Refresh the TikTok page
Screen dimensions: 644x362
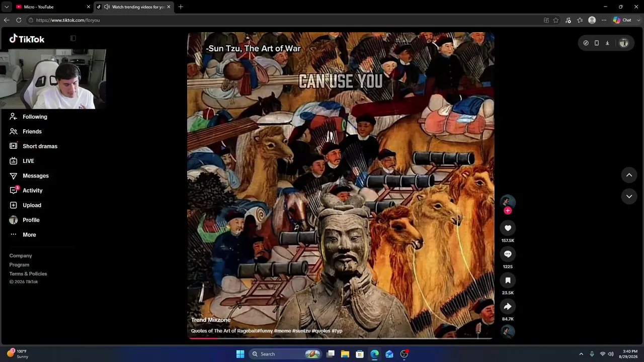19,20
